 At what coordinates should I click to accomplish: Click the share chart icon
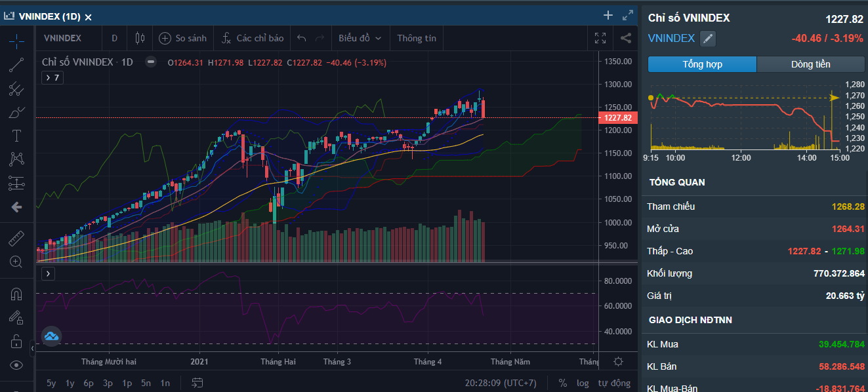pyautogui.click(x=626, y=38)
